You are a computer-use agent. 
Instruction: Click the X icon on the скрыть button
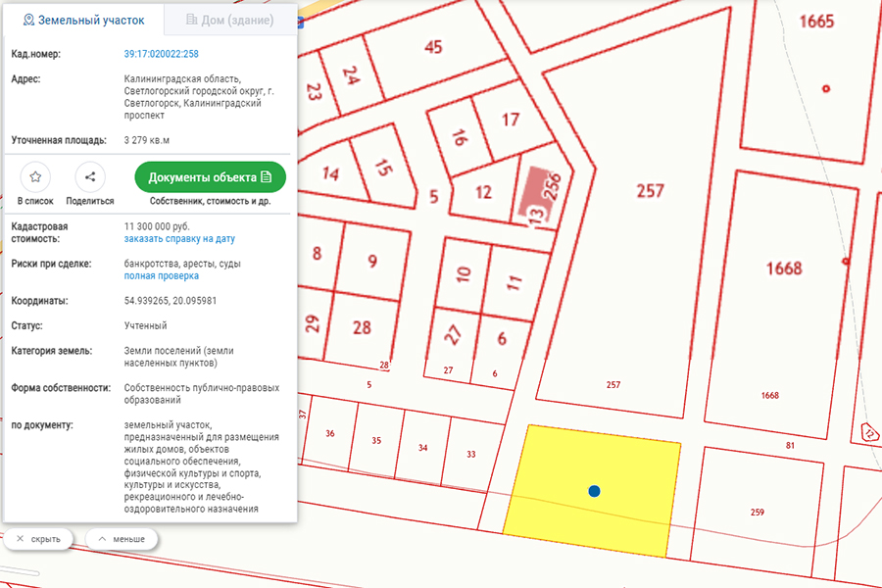19,538
